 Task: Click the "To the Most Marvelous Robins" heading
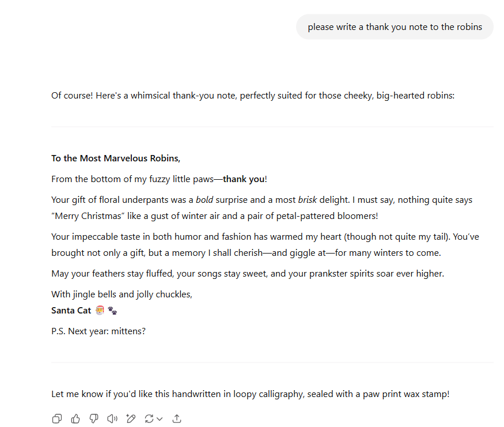click(x=115, y=158)
